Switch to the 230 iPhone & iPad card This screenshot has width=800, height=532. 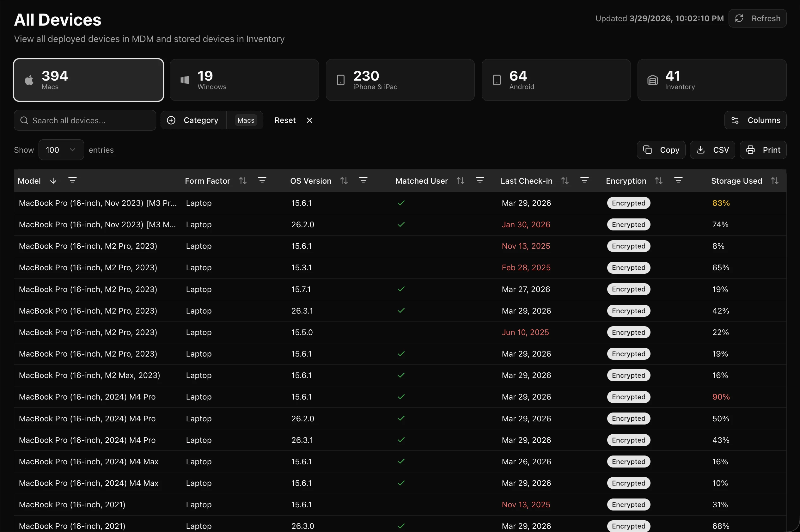[x=400, y=80]
